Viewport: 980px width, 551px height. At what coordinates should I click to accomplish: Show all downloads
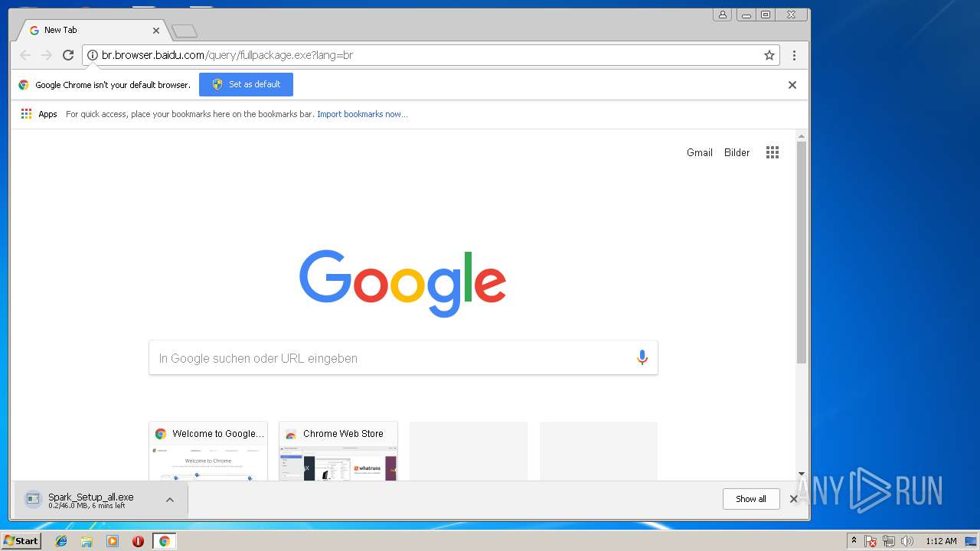click(751, 499)
